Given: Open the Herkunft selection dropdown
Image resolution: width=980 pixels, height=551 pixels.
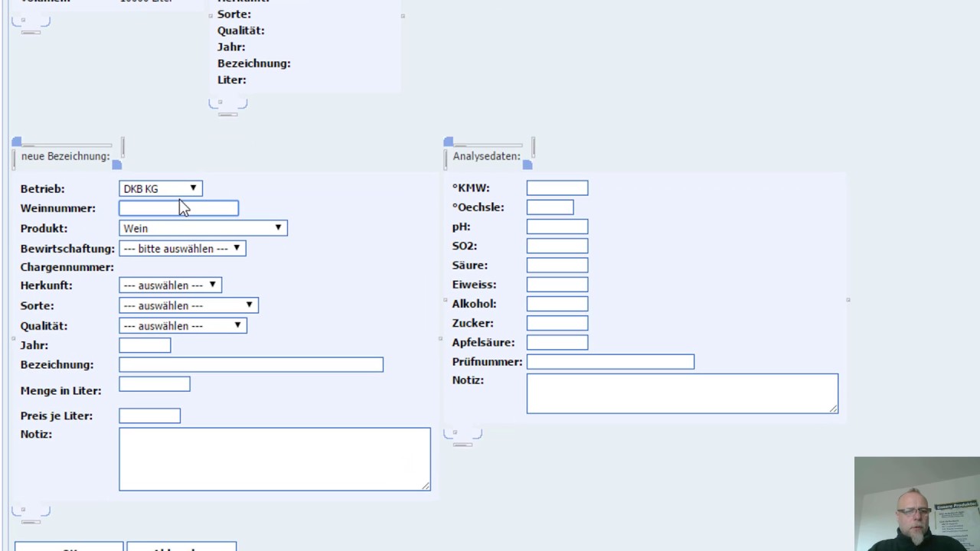Looking at the screenshot, I should coord(170,285).
